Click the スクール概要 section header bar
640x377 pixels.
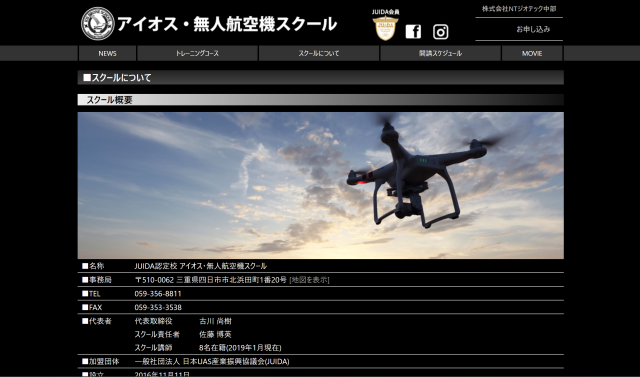click(320, 100)
